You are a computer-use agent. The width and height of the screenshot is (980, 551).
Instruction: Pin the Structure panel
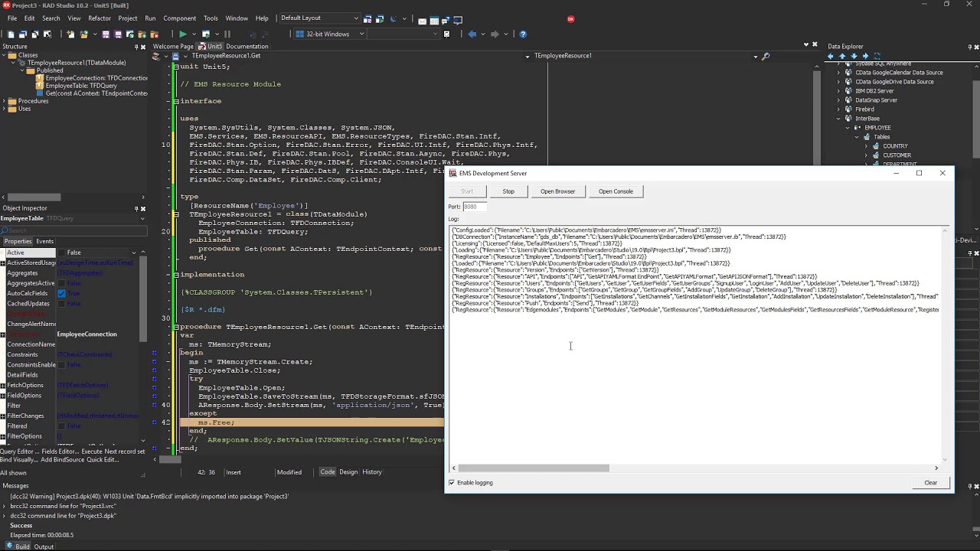tap(136, 47)
